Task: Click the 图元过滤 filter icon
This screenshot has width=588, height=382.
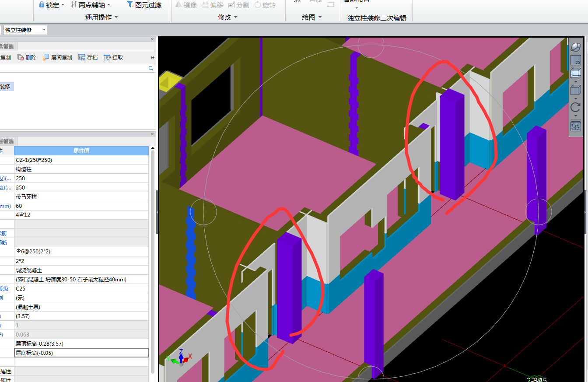Action: point(130,4)
